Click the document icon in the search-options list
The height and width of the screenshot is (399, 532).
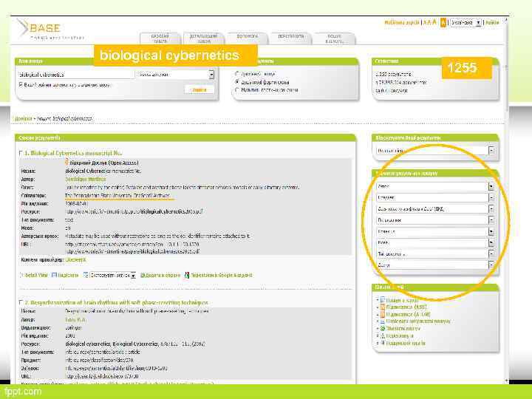[383, 300]
